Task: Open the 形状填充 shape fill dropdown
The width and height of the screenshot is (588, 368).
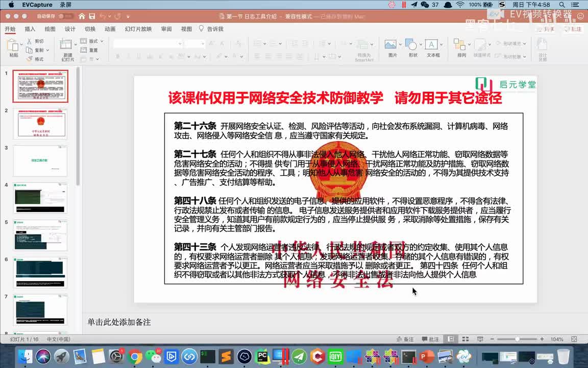Action: tap(511, 43)
